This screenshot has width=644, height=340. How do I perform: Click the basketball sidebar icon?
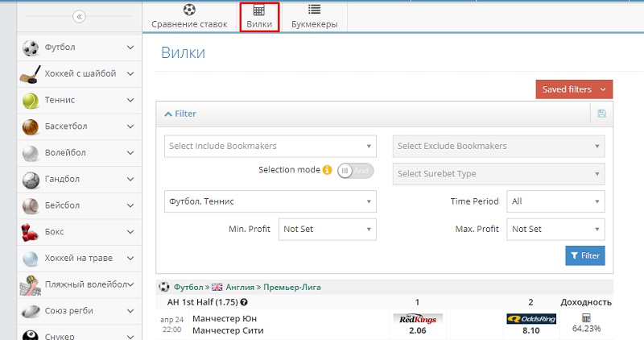[x=31, y=126]
